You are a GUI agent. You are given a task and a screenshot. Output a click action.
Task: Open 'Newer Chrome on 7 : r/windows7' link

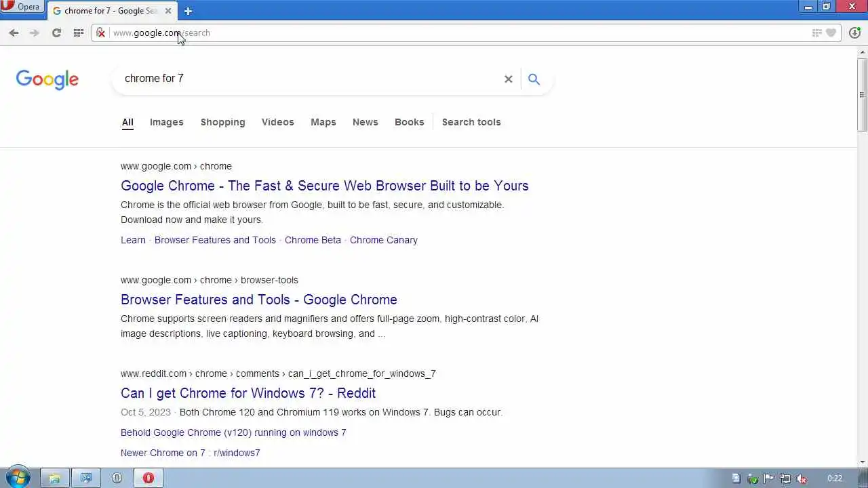(x=190, y=453)
